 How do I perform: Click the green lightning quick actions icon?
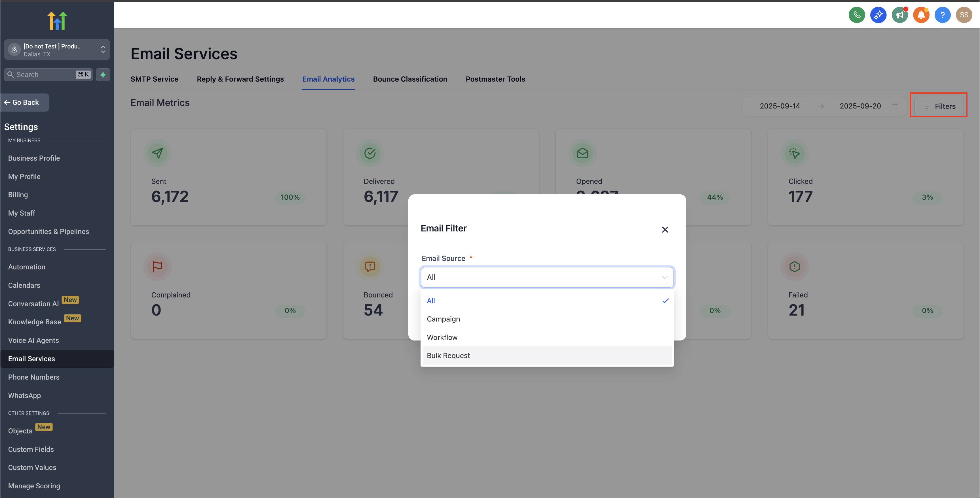(103, 75)
